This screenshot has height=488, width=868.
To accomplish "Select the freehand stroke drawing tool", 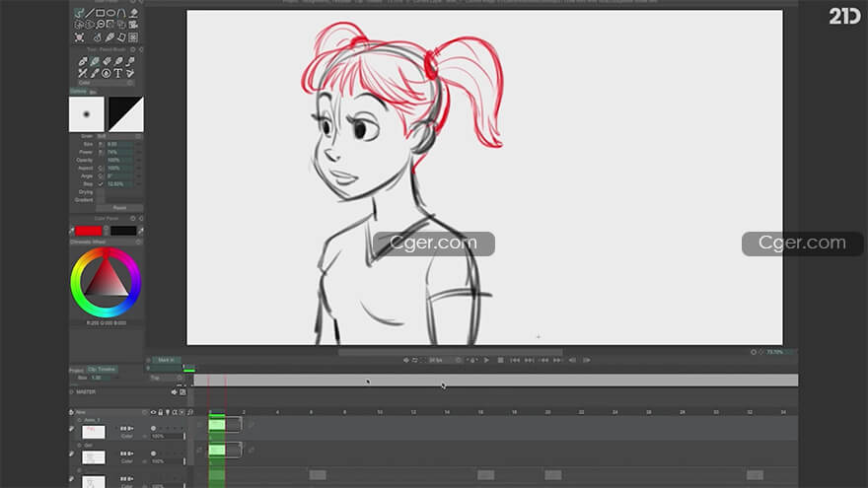I will [x=79, y=13].
